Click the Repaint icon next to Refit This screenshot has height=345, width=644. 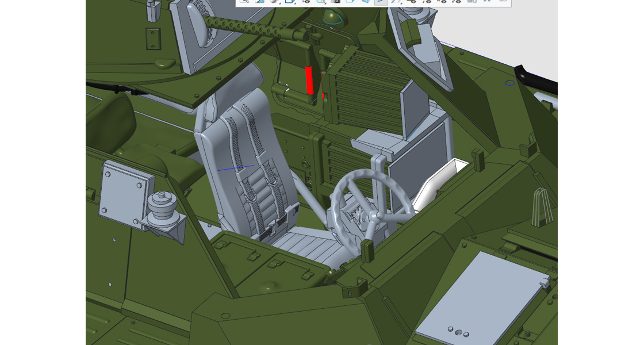click(259, 2)
